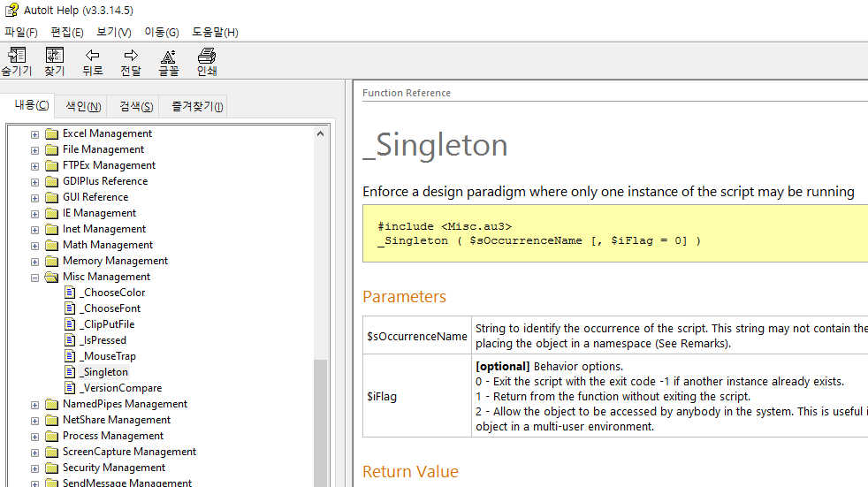Viewport: 868px width, 487px height.
Task: Click the _IsPressed page icon
Action: point(70,339)
